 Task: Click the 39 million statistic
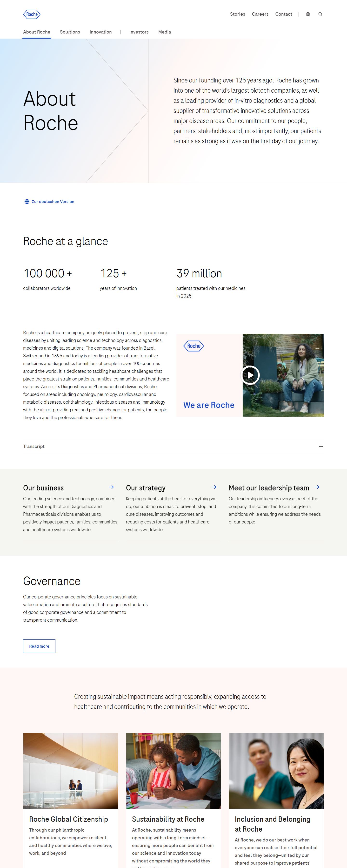point(199,273)
